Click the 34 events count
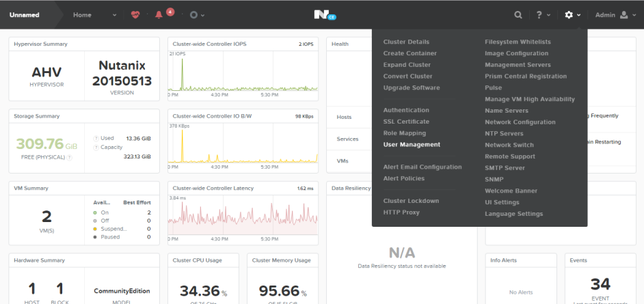The width and height of the screenshot is (644, 304). pos(600,284)
